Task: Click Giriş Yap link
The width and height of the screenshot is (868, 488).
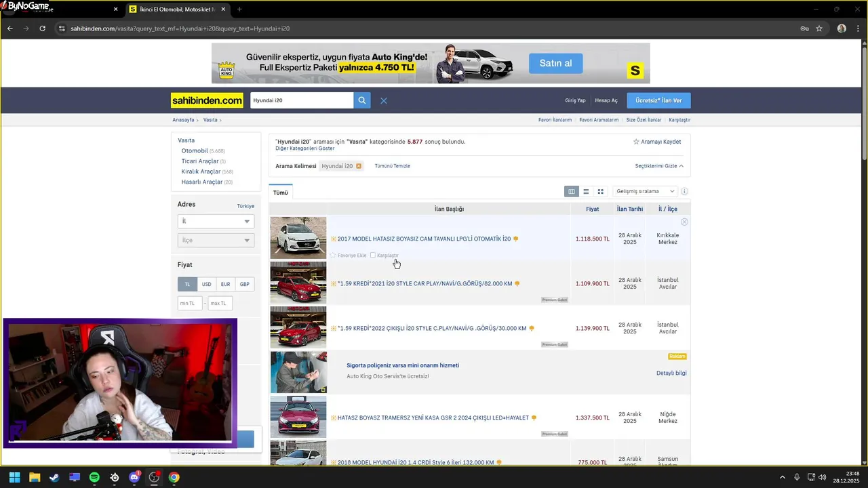Action: coord(575,100)
